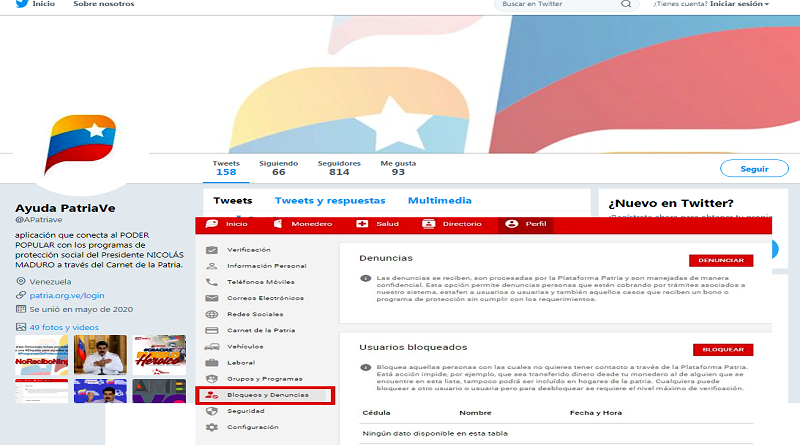Sort by Nombre column header
This screenshot has width=800, height=445.
click(x=475, y=413)
